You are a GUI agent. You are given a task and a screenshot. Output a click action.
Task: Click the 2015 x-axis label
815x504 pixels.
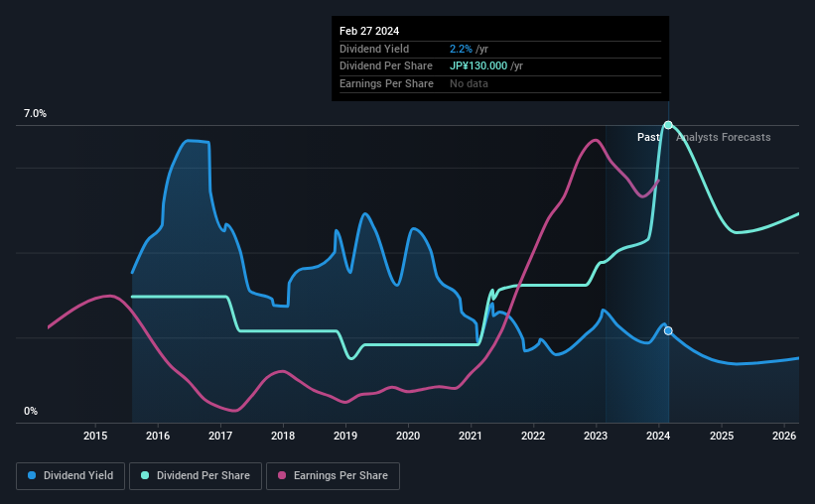95,436
